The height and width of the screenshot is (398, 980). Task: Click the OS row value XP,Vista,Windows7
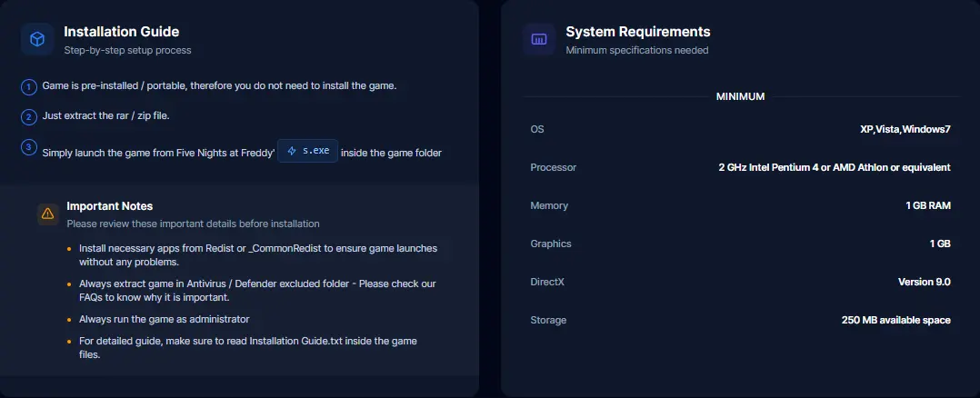pos(905,129)
